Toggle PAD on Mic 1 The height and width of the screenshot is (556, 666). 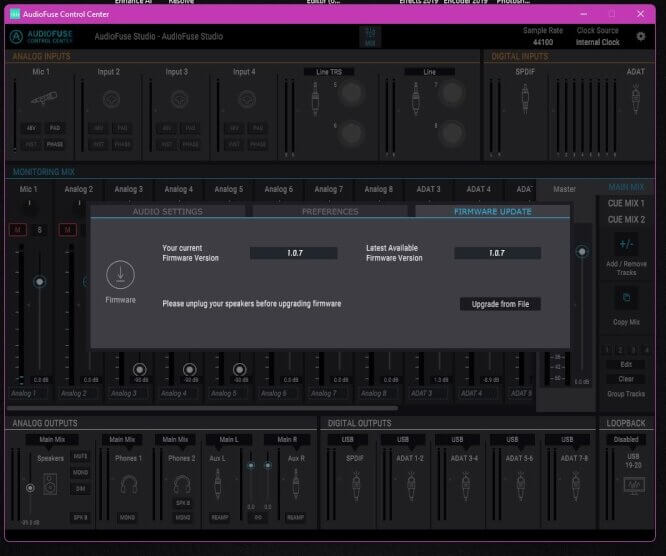[55, 128]
